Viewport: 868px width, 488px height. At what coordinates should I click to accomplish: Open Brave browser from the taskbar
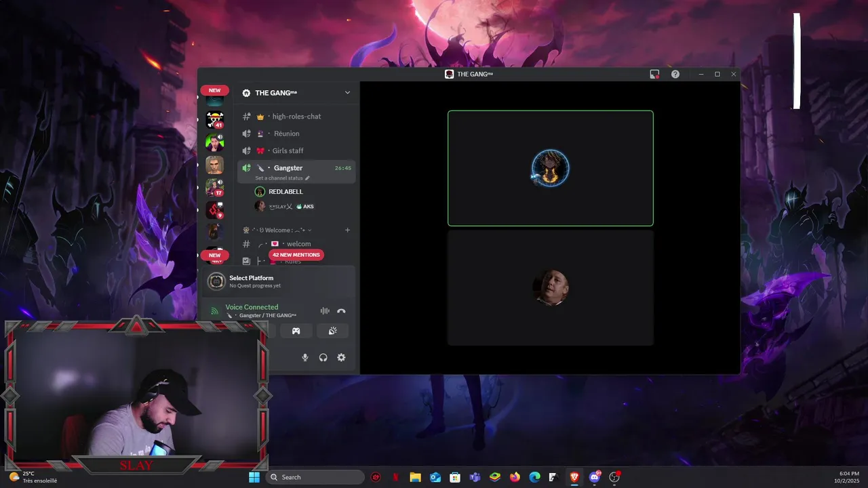click(574, 477)
